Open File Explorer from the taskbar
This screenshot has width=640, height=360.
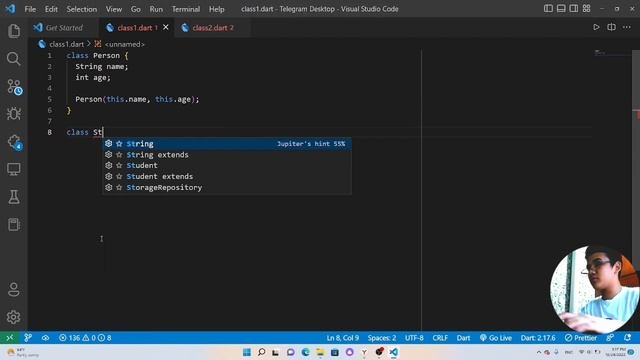pyautogui.click(x=320, y=352)
